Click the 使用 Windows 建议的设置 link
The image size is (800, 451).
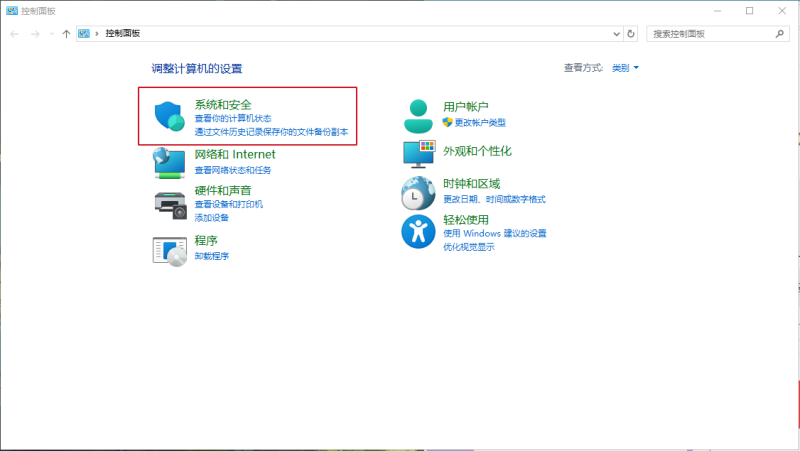(494, 233)
